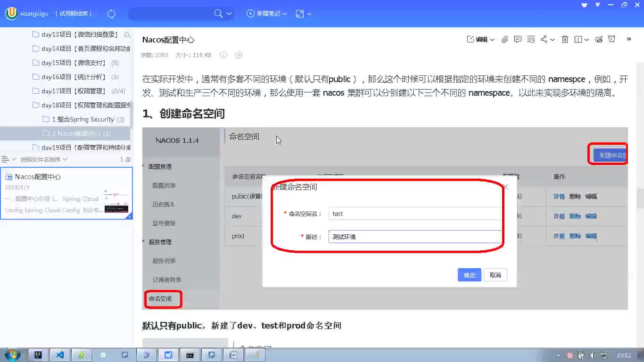Open comments via the speech bubble icon
This screenshot has height=362, width=644.
(518, 40)
